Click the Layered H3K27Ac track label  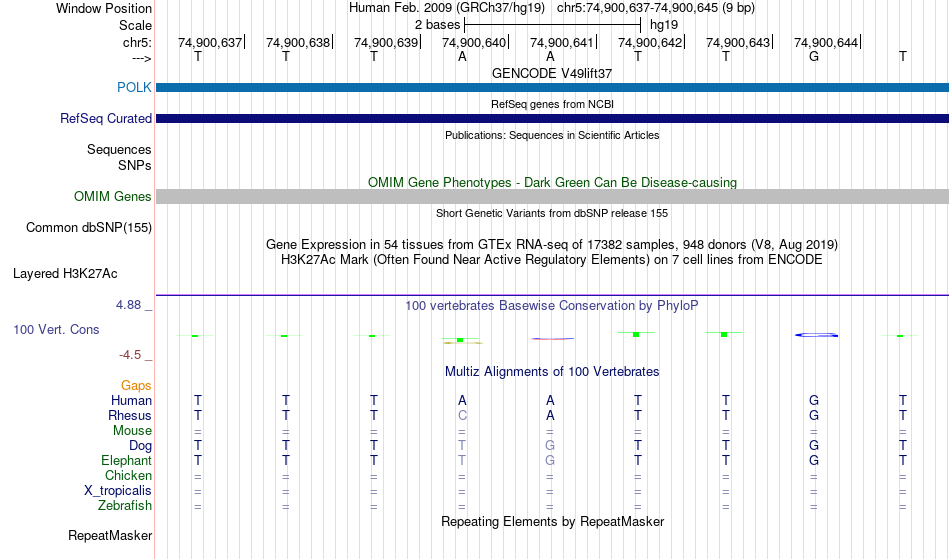pos(65,274)
